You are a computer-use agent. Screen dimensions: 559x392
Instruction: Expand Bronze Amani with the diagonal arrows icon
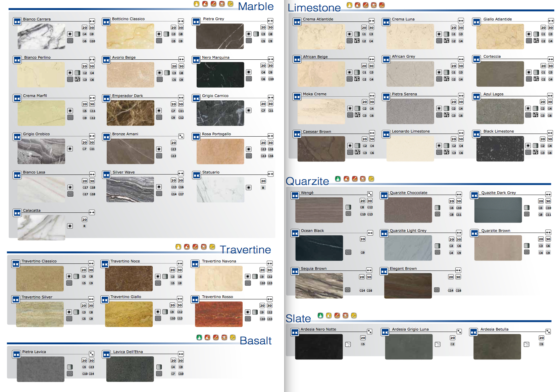click(181, 136)
